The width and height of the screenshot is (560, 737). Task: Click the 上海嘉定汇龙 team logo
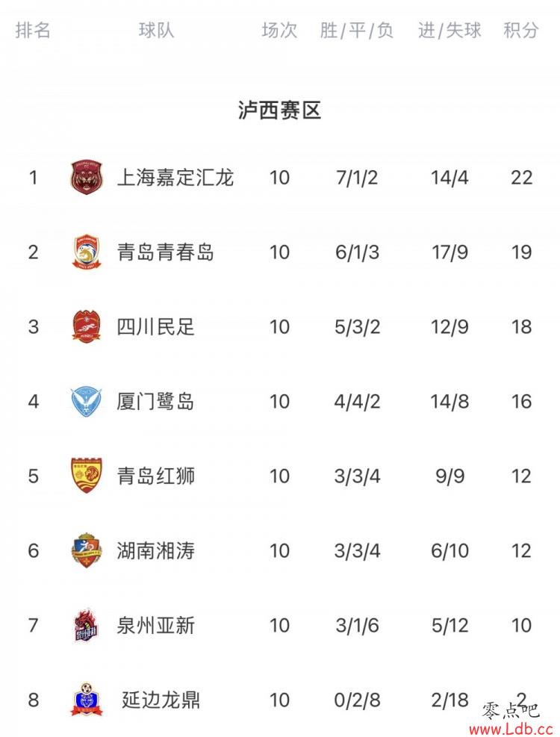click(87, 177)
